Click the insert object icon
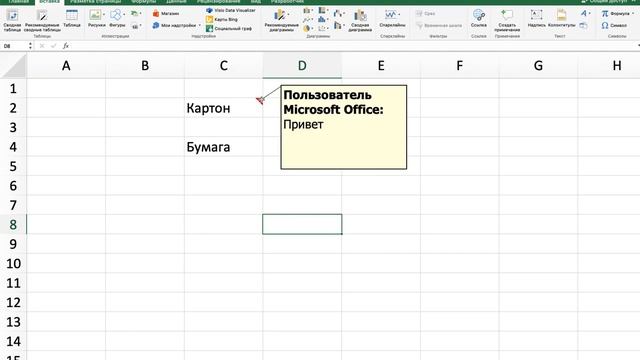This screenshot has height=360, width=640. click(x=584, y=26)
